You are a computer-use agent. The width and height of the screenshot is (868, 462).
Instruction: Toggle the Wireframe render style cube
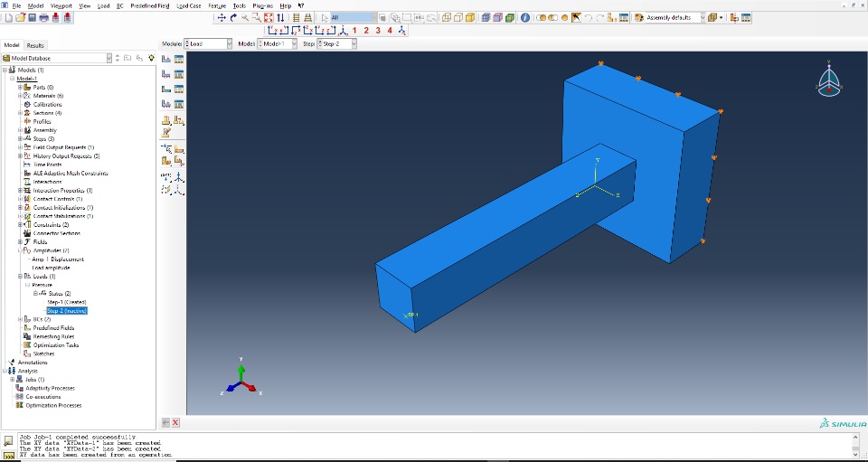click(446, 18)
